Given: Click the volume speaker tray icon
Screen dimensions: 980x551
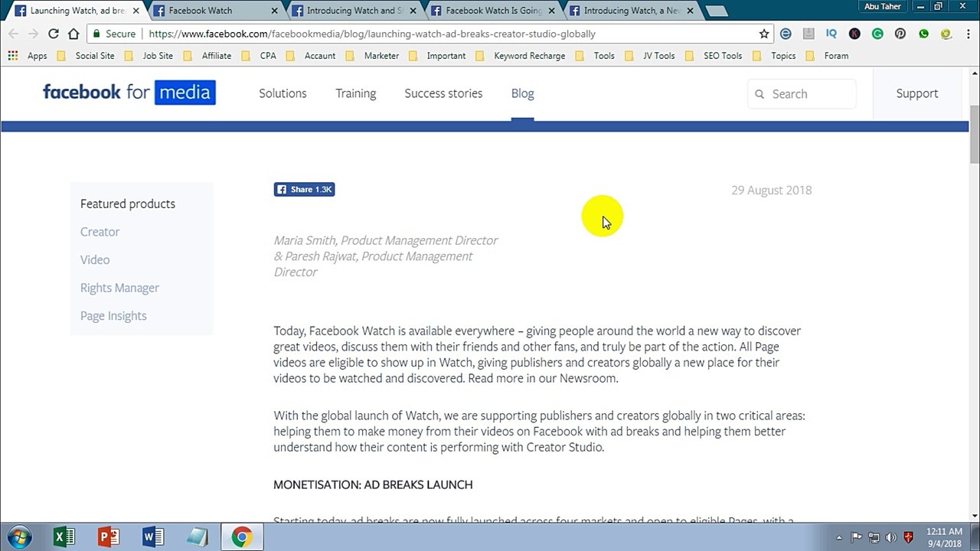Looking at the screenshot, I should coord(890,537).
